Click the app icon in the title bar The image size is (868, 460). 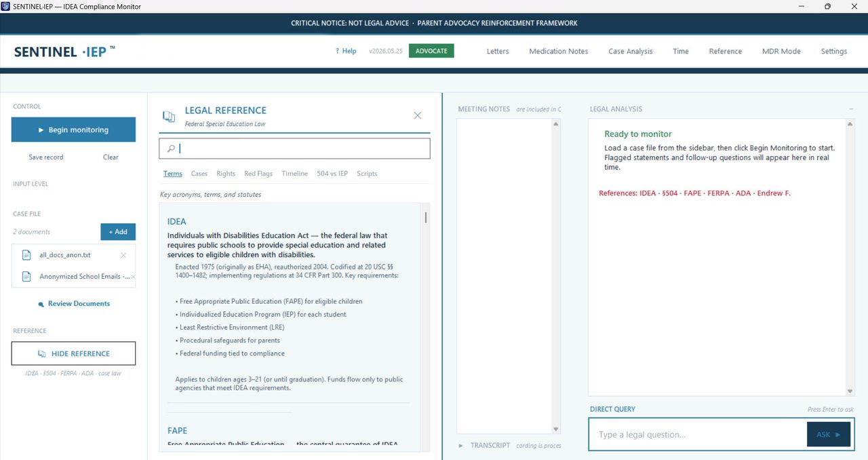point(6,6)
